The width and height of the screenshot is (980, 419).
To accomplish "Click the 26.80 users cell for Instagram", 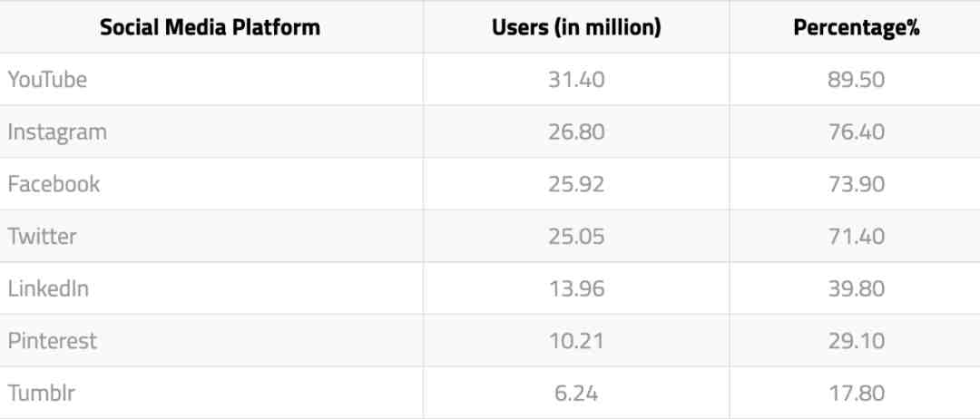I will coord(576,132).
